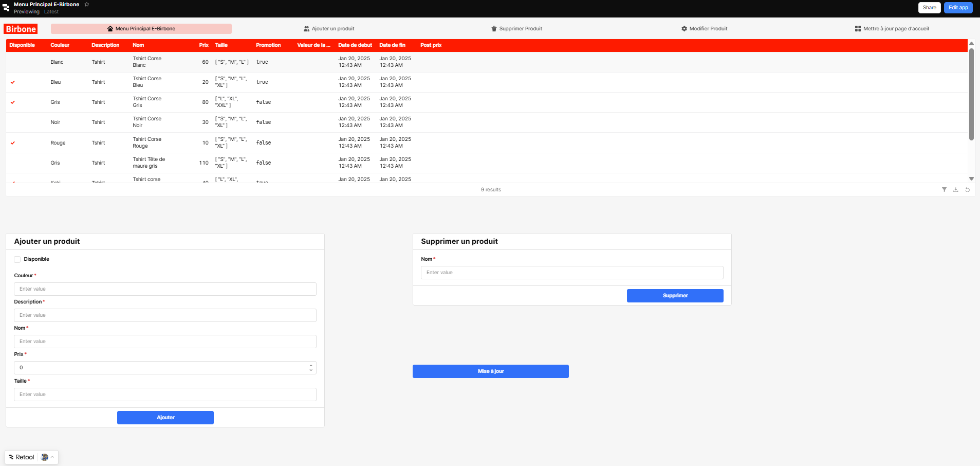The height and width of the screenshot is (466, 980).
Task: Click the grid icon beside Mettre à jour page d'accueil
Action: 859,28
